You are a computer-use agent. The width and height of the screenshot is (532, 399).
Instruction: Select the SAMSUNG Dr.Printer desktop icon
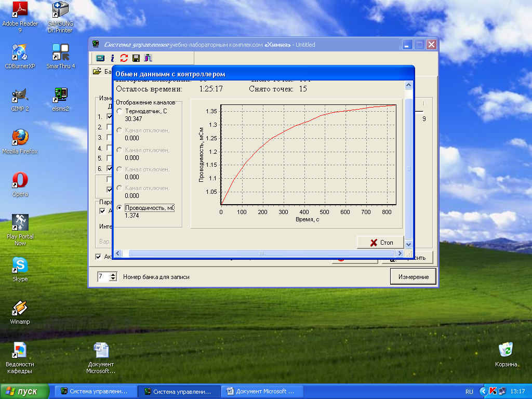click(x=60, y=17)
